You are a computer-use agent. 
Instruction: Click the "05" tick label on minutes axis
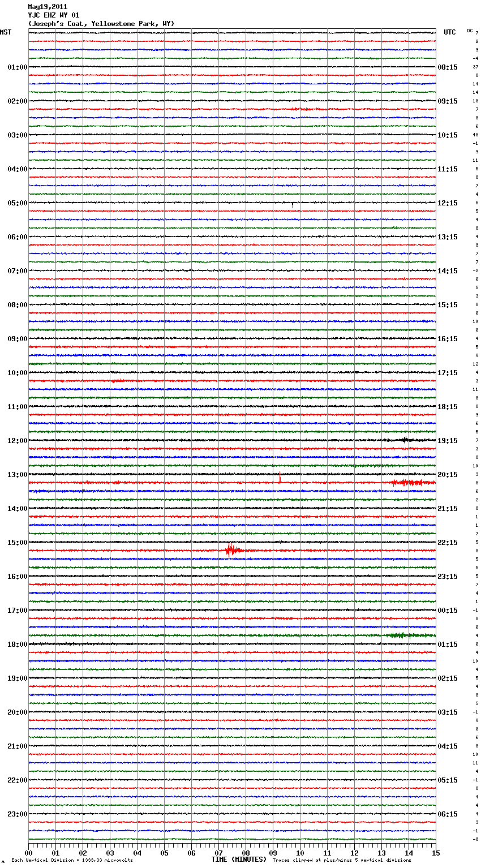click(x=164, y=853)
